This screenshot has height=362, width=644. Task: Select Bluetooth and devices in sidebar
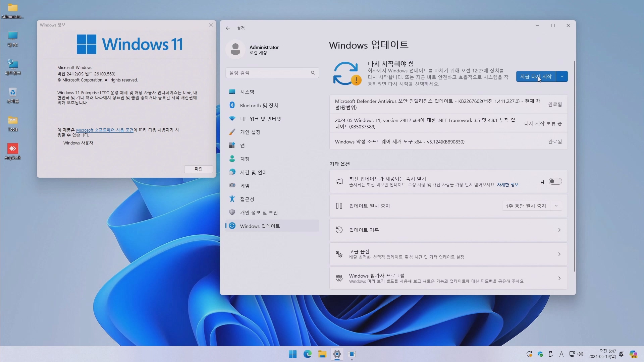(x=259, y=105)
